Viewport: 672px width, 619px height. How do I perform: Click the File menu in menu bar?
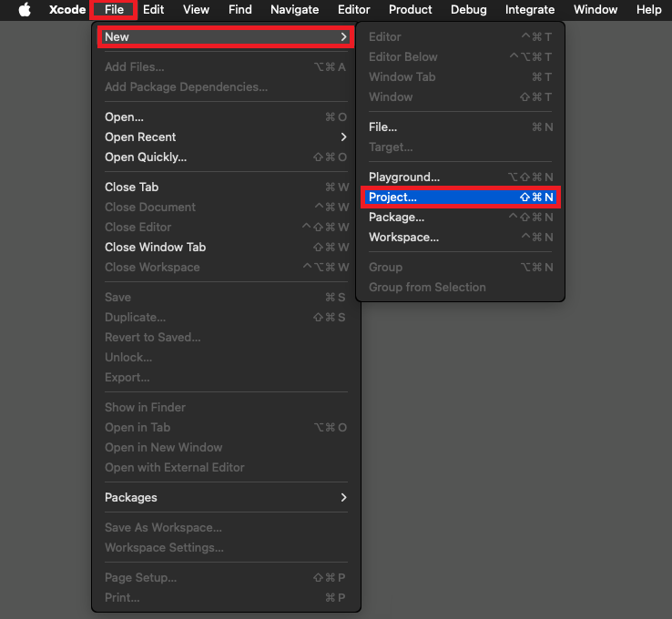pyautogui.click(x=114, y=9)
